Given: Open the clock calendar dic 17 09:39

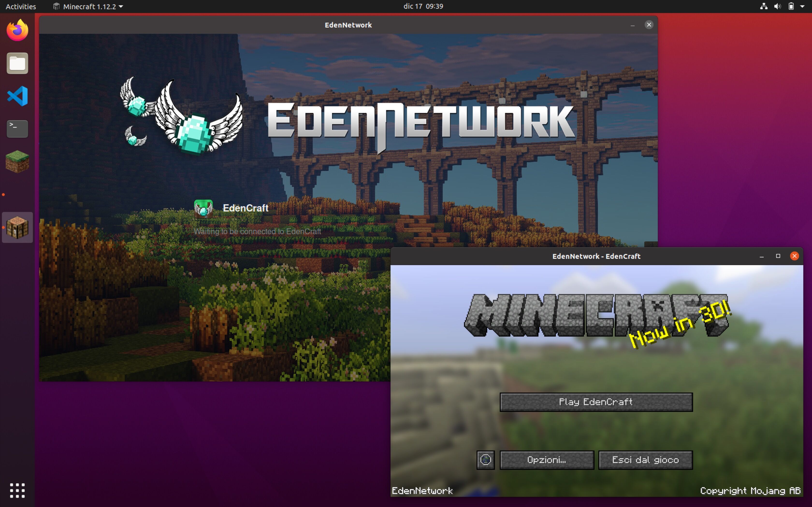Looking at the screenshot, I should pyautogui.click(x=423, y=6).
